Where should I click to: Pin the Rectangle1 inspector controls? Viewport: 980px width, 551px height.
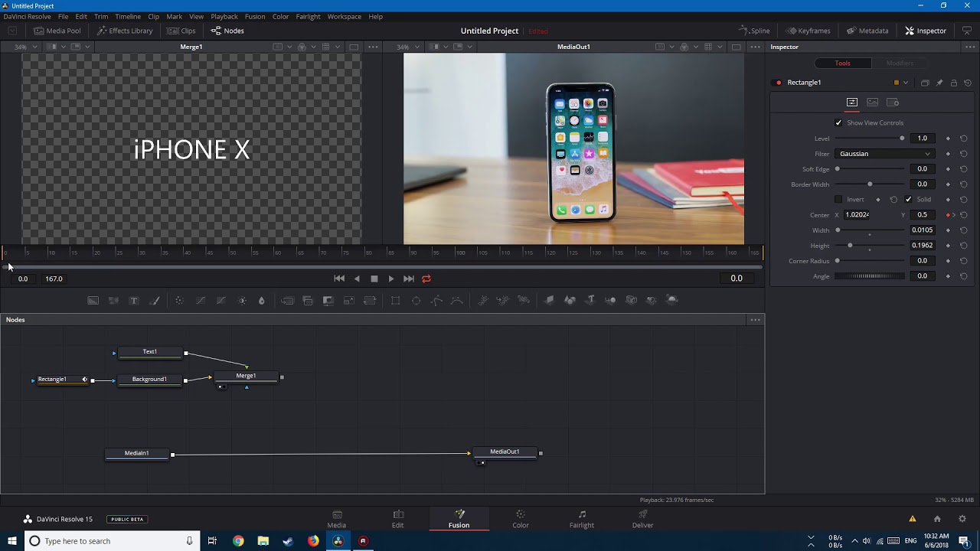pyautogui.click(x=939, y=83)
